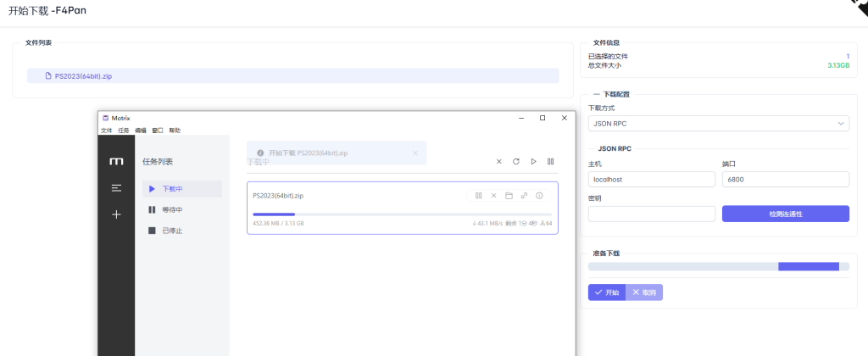Minimize the Motrix window

tap(520, 118)
